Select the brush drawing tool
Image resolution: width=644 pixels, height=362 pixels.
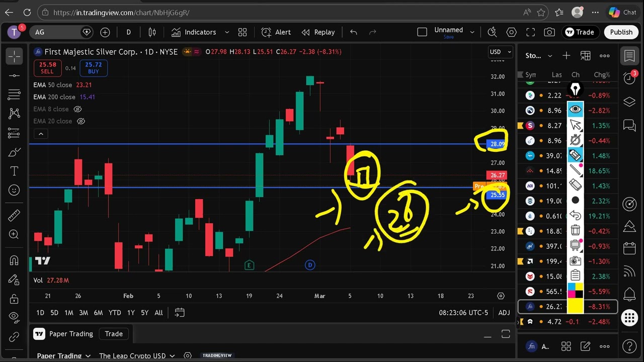(14, 152)
